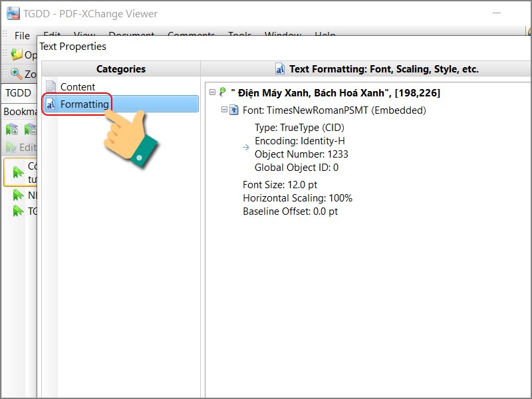Click the Text Formatting header icon

pos(280,69)
